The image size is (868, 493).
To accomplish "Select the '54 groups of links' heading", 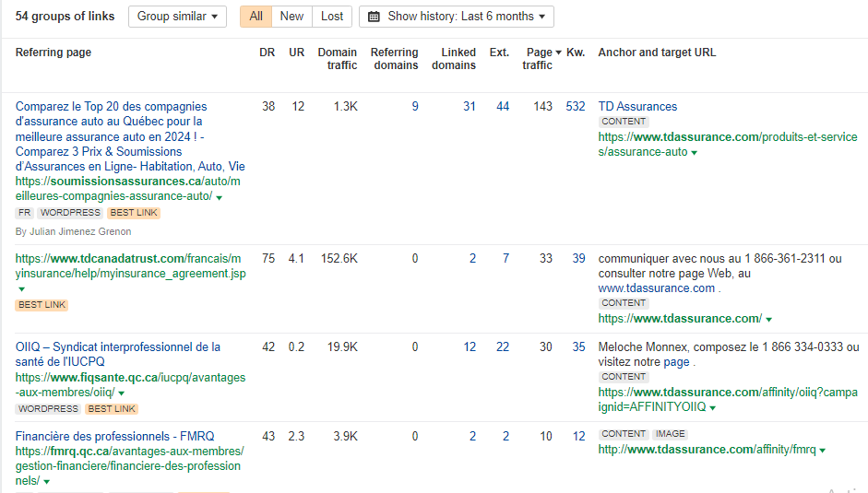I will (65, 17).
